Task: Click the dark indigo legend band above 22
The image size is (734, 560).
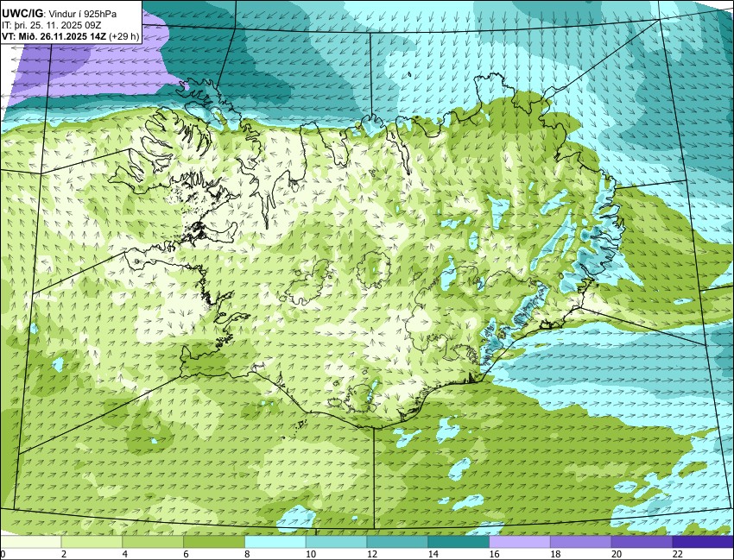Action: click(x=703, y=542)
